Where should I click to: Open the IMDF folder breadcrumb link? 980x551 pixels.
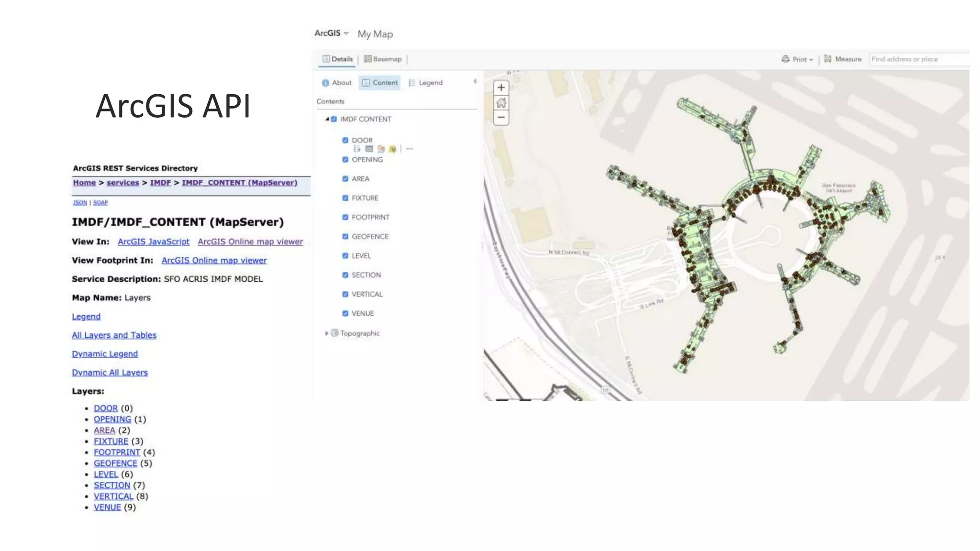160,183
